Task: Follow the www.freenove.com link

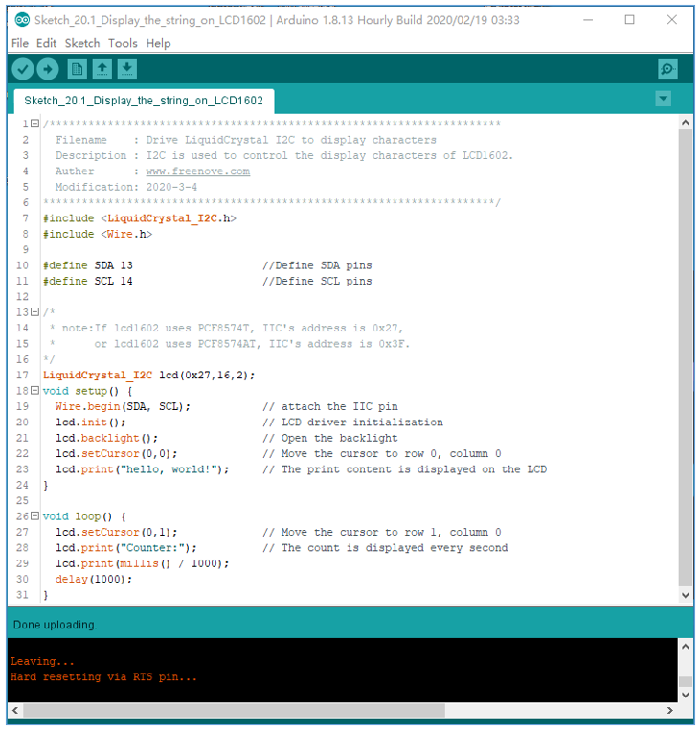Action: (198, 171)
